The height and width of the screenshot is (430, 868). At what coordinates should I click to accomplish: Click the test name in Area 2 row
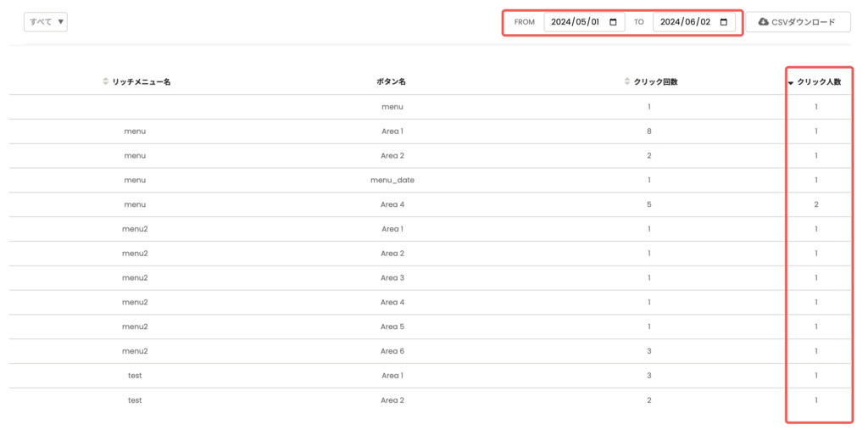coord(135,400)
